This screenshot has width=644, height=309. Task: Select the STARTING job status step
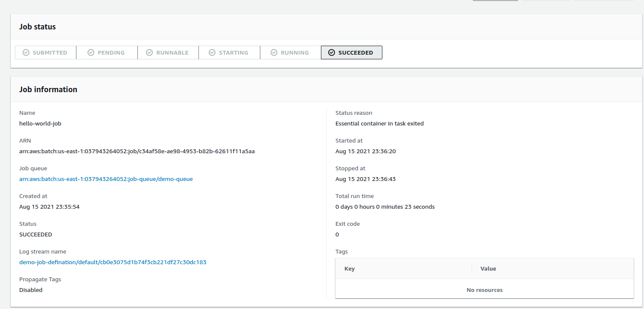[230, 52]
